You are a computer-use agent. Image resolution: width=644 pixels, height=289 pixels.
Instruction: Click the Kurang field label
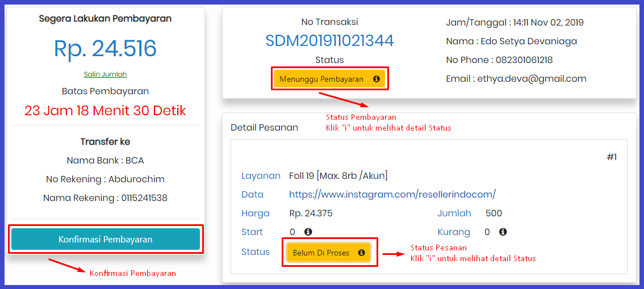coord(454,232)
